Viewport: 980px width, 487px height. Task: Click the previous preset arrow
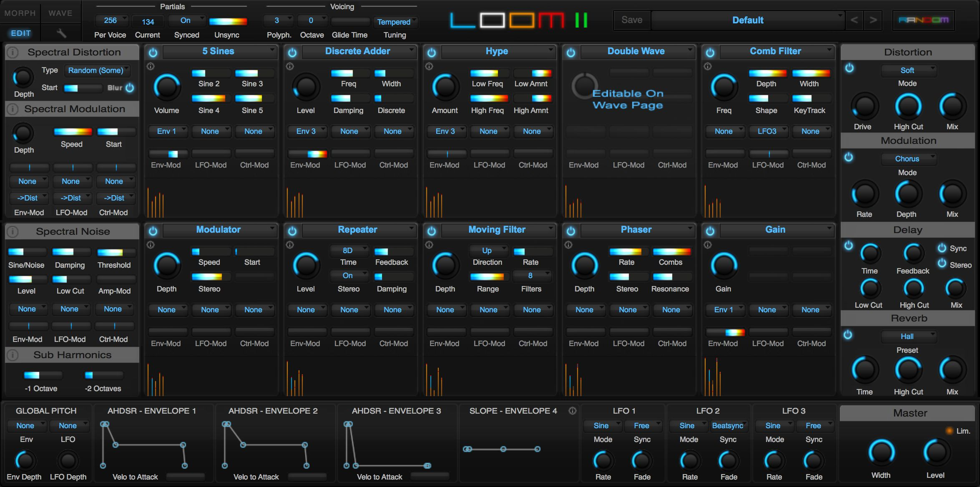click(854, 20)
